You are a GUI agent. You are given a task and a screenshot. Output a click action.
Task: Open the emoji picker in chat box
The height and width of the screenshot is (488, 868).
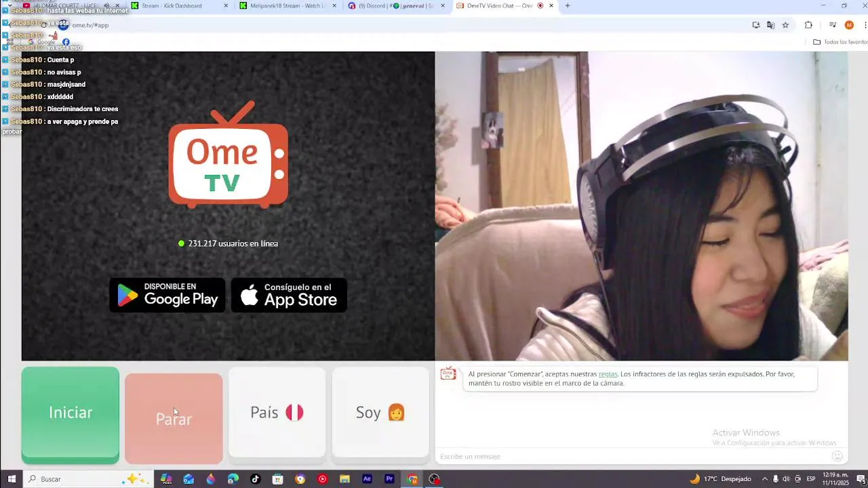tap(837, 456)
